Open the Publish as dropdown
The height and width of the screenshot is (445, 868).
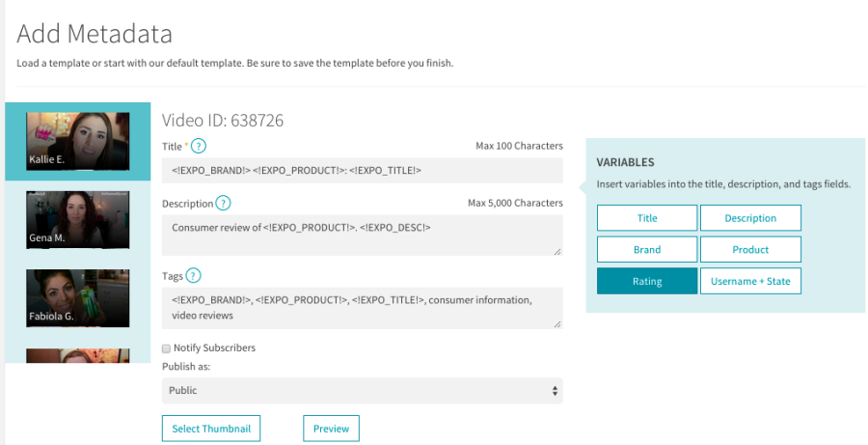click(x=362, y=391)
